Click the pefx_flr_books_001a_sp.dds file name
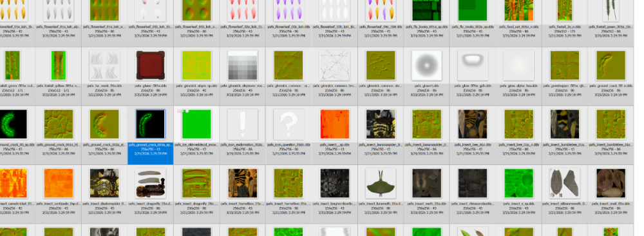Viewport: 644px width, 236px height. pos(426,26)
